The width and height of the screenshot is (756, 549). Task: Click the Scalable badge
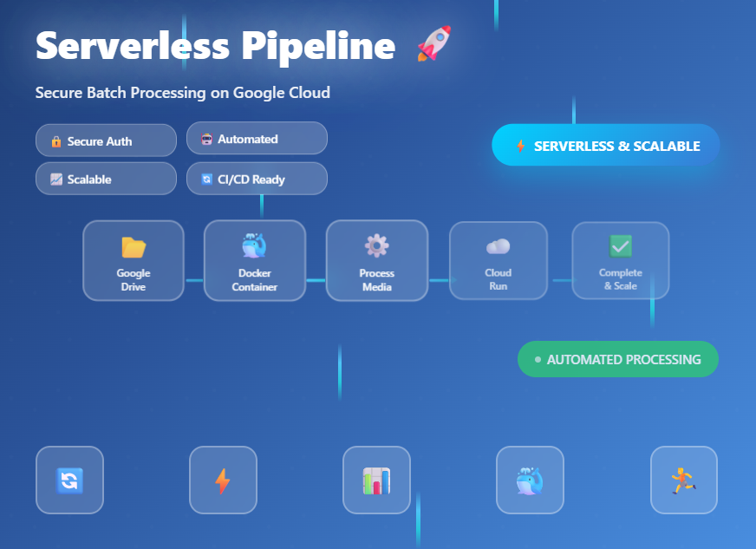tap(106, 179)
